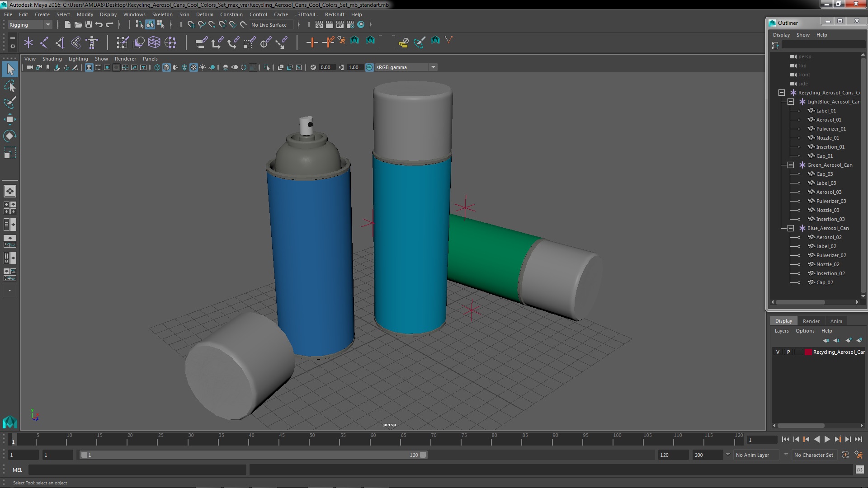The height and width of the screenshot is (488, 868).
Task: Open the sRGB gamma dropdown
Action: point(406,67)
